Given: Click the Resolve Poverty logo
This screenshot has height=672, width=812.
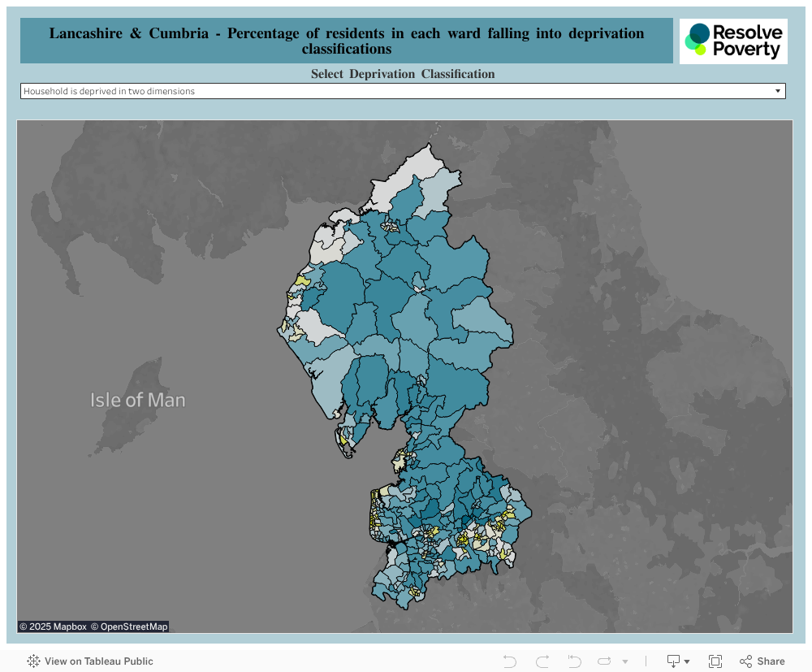Looking at the screenshot, I should 733,41.
